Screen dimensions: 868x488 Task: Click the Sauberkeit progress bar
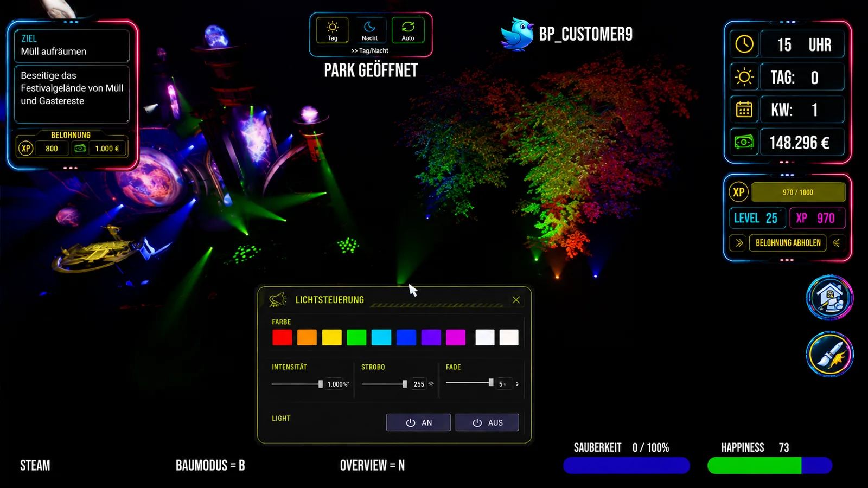click(x=627, y=465)
